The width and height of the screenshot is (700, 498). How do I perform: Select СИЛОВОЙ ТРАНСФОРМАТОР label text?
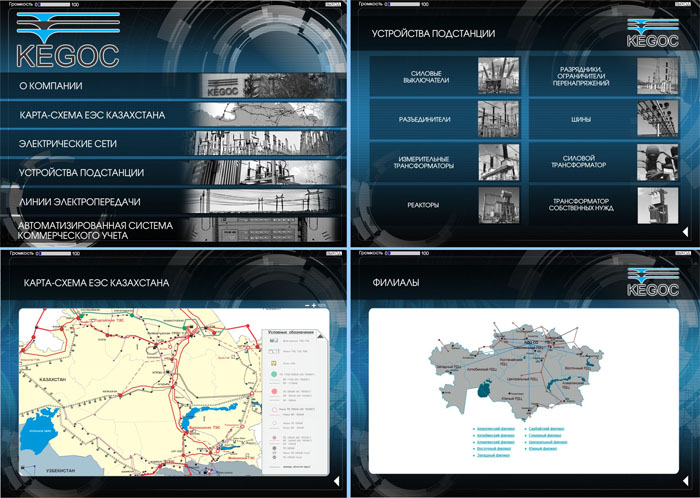point(579,162)
